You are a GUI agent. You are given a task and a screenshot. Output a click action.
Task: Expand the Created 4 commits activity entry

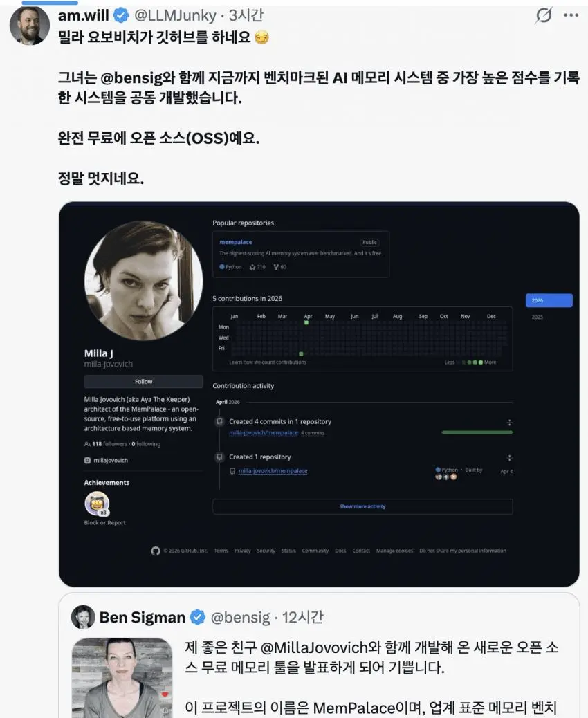pyautogui.click(x=510, y=422)
